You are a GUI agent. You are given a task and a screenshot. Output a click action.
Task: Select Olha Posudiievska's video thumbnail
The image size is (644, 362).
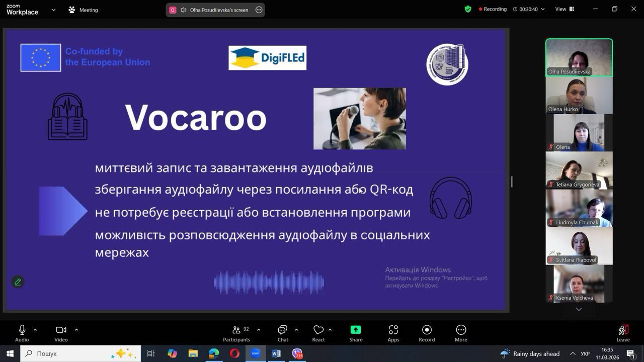579,57
